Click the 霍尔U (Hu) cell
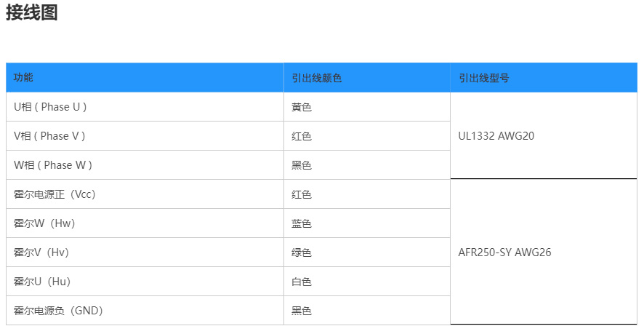The image size is (644, 334). click(x=42, y=282)
